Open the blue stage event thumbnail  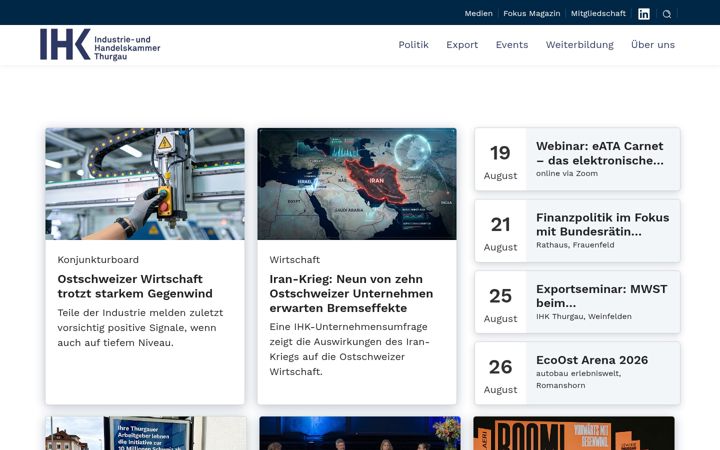click(x=360, y=433)
